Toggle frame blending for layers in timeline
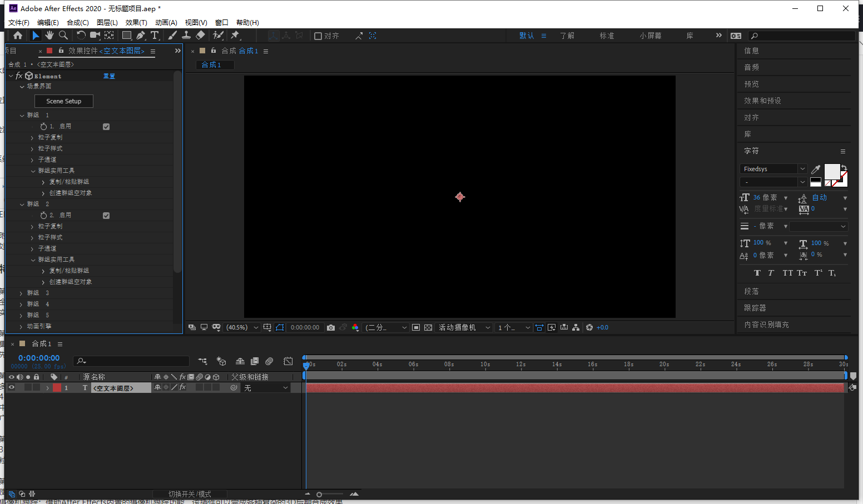Screen dimensions: 863x504 point(255,361)
